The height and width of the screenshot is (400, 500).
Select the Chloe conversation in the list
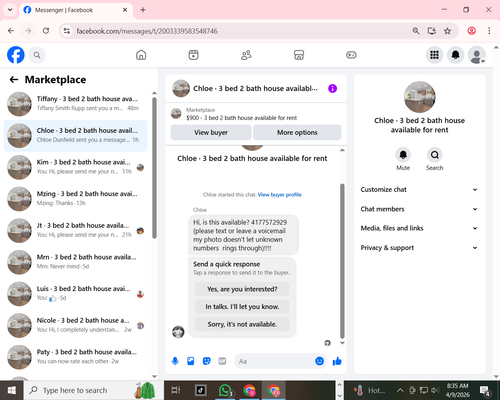pos(75,135)
